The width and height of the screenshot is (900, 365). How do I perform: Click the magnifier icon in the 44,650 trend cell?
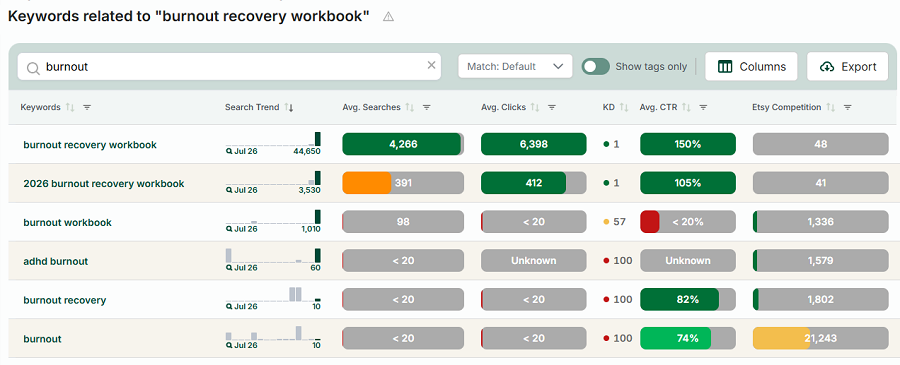point(230,151)
